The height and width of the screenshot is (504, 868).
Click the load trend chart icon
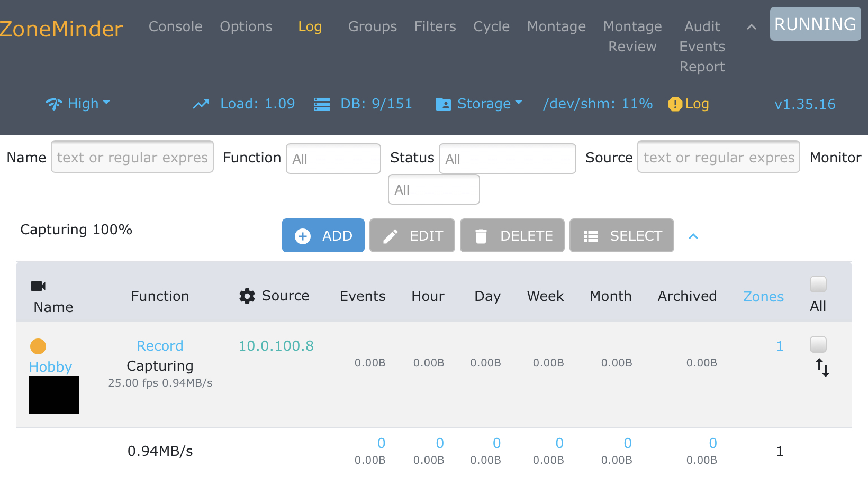201,104
